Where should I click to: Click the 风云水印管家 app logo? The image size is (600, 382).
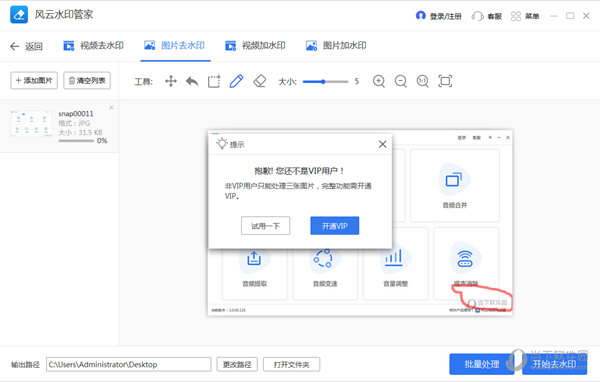(19, 15)
